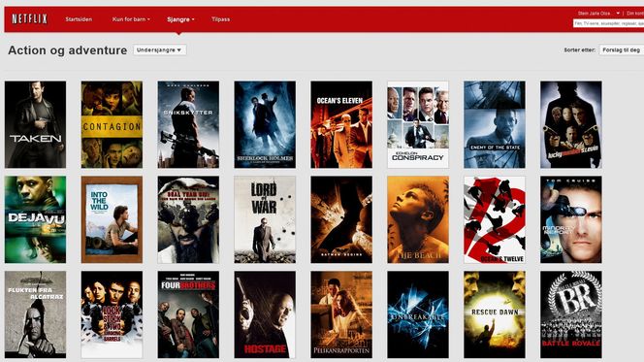
Task: Open the Deja Vu movie poster
Action: pyautogui.click(x=35, y=219)
